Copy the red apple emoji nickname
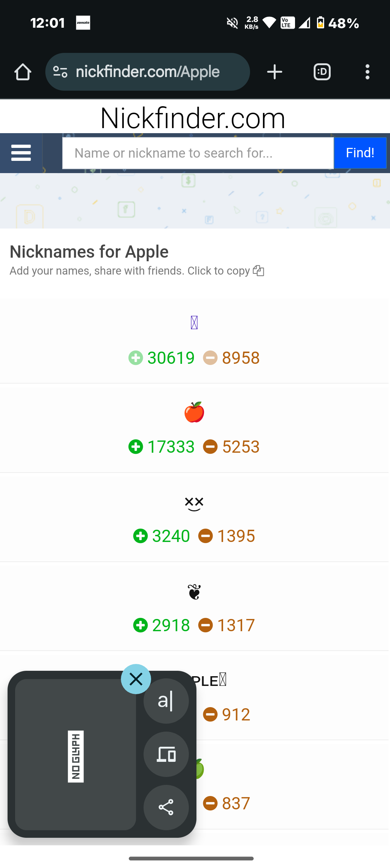This screenshot has width=390, height=868. (194, 412)
